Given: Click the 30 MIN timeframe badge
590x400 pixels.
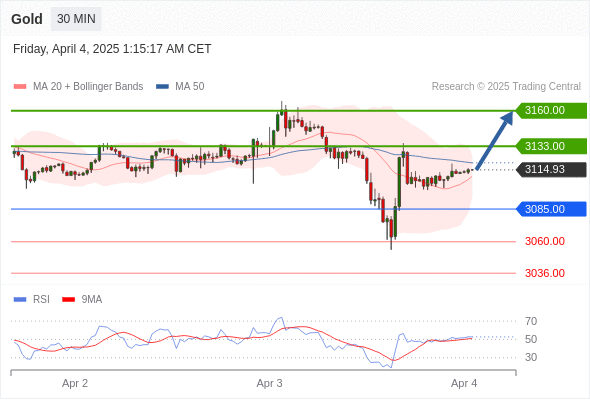Looking at the screenshot, I should 76,19.
